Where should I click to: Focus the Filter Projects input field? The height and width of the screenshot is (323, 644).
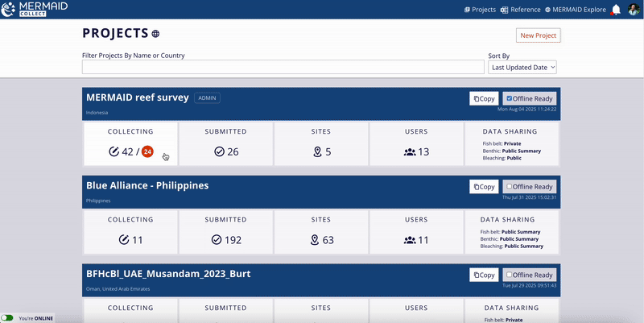tap(283, 67)
